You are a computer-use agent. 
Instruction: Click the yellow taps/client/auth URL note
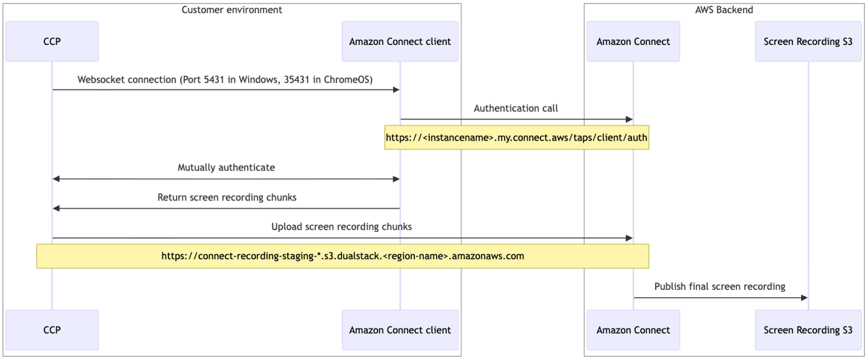pyautogui.click(x=517, y=137)
